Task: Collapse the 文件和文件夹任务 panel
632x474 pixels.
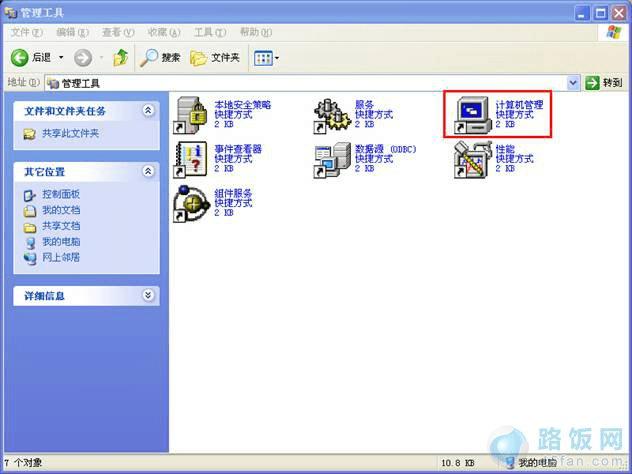Action: [148, 110]
